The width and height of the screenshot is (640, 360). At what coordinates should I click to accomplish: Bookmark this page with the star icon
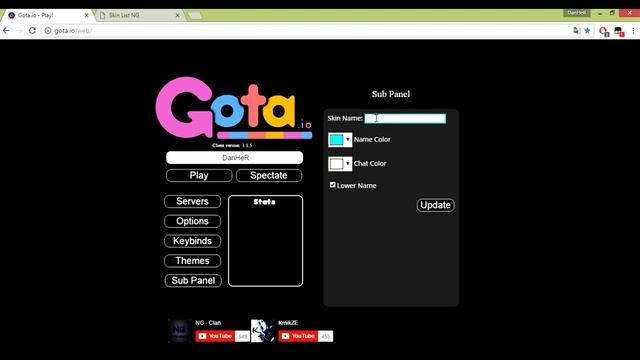point(587,31)
